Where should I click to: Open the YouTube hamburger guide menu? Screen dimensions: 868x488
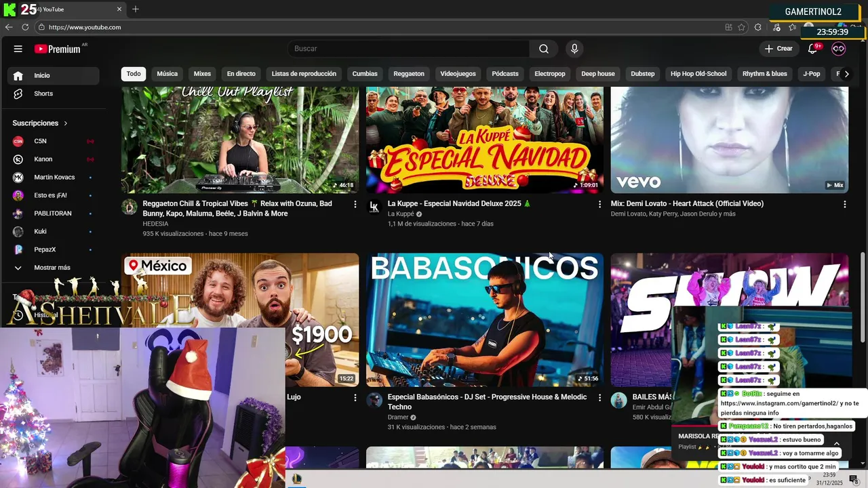coord(18,49)
